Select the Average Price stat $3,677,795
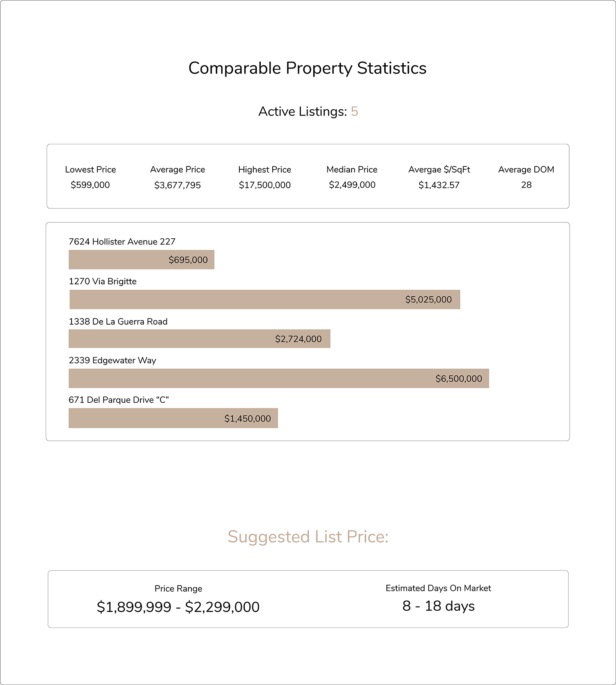Viewport: 616px width, 685px height. [x=177, y=185]
